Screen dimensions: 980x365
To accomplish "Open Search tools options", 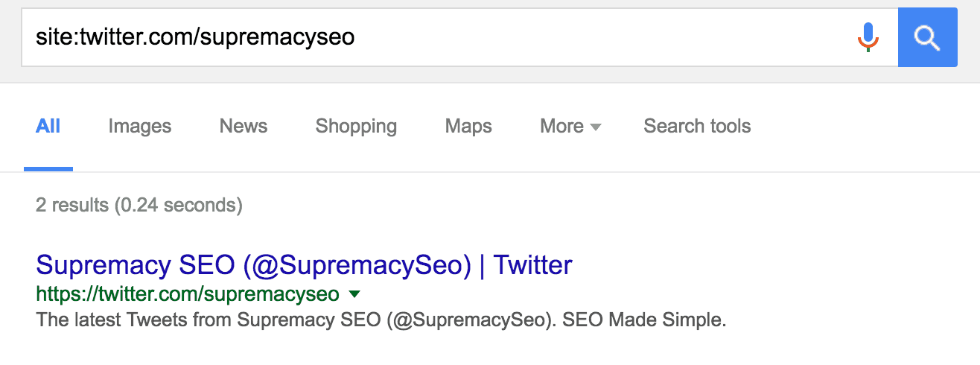I will point(697,127).
